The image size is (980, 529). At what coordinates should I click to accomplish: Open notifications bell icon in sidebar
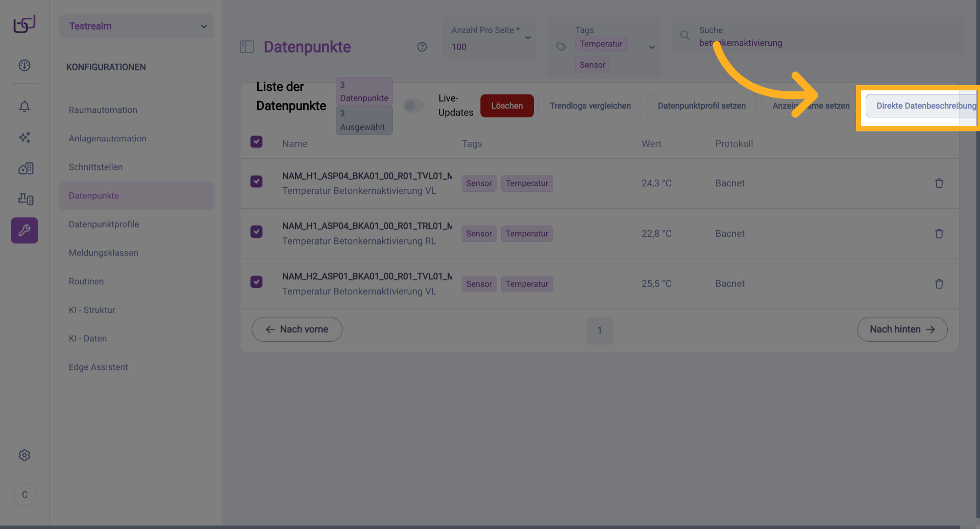[24, 107]
